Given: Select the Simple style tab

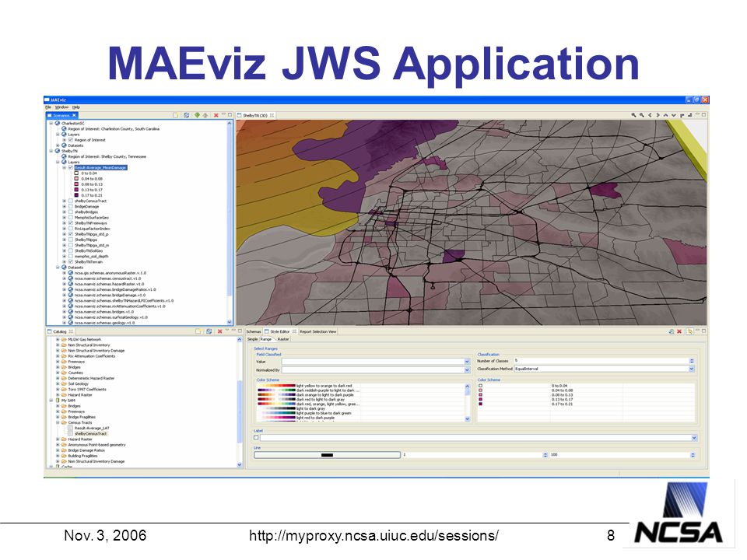Looking at the screenshot, I should point(252,340).
